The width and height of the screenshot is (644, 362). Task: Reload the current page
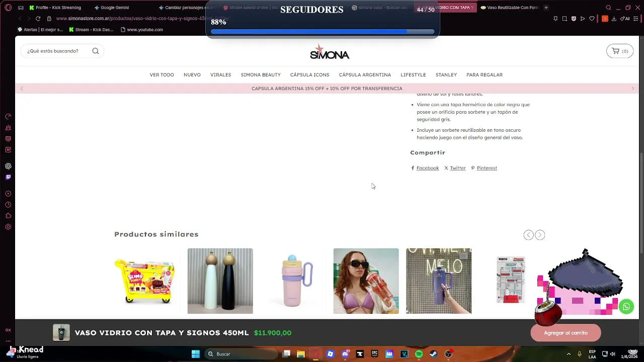(38, 19)
